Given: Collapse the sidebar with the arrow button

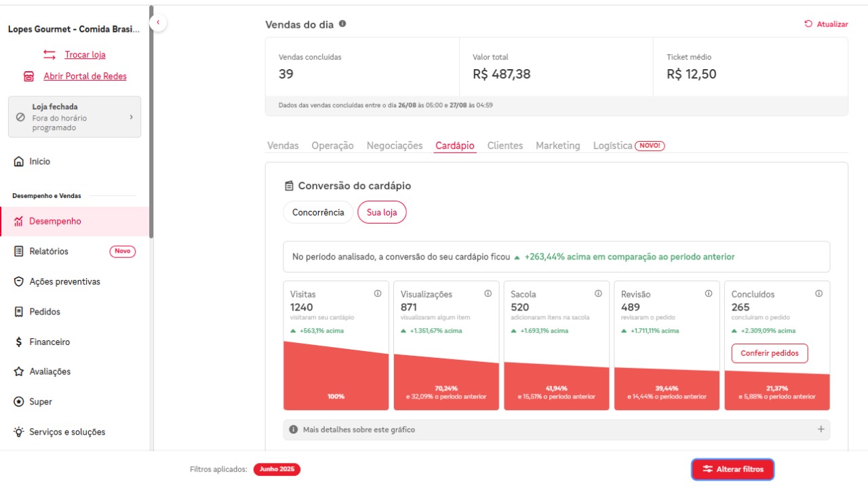Looking at the screenshot, I should tap(158, 23).
